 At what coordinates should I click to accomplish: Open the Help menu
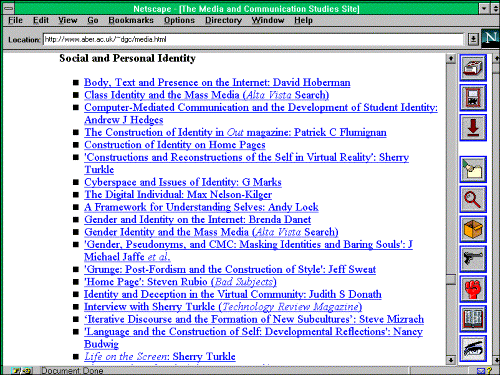(303, 20)
